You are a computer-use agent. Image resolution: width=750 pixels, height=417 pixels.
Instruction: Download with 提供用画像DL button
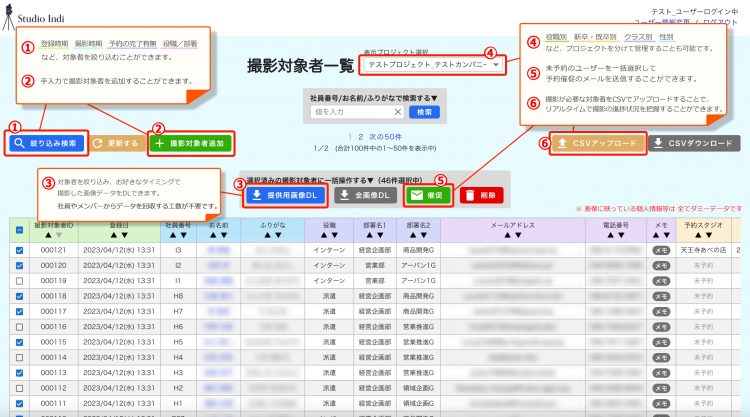tap(286, 195)
